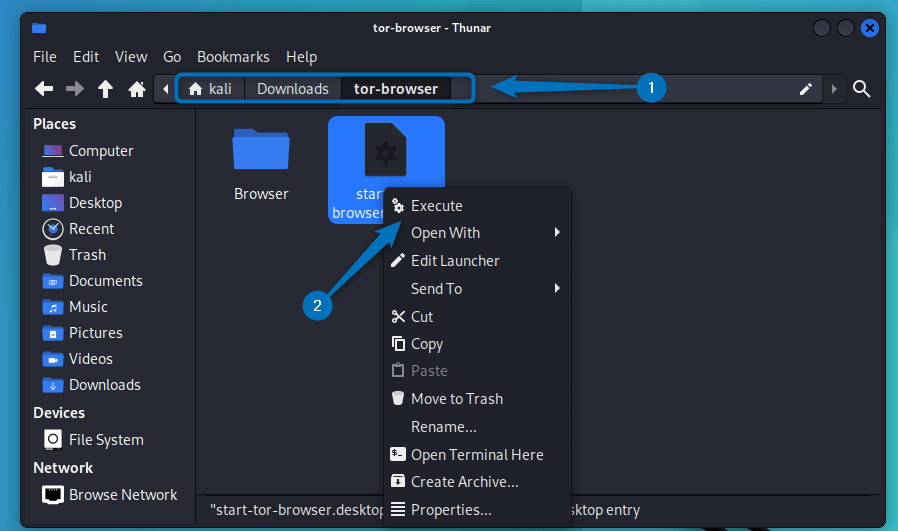Image resolution: width=898 pixels, height=531 pixels.
Task: Open Trash in Places sidebar
Action: [74, 255]
